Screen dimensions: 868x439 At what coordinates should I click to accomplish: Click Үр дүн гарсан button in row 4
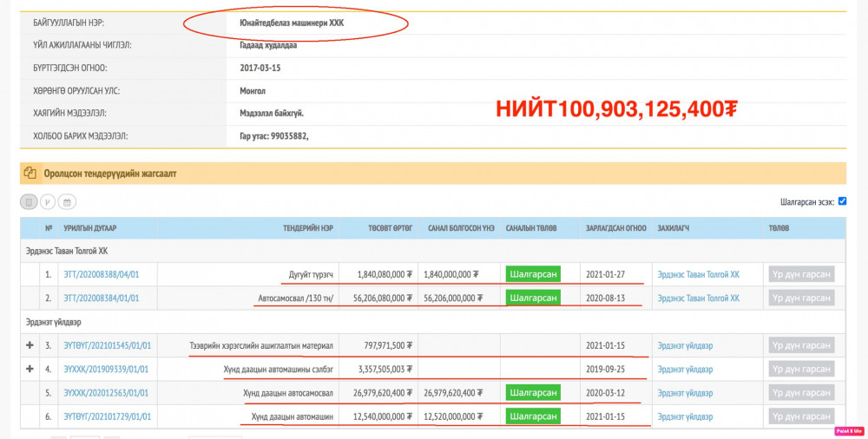[x=801, y=370]
